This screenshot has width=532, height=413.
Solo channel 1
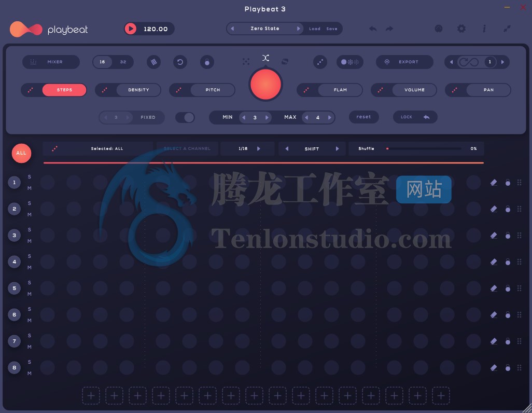tap(30, 176)
